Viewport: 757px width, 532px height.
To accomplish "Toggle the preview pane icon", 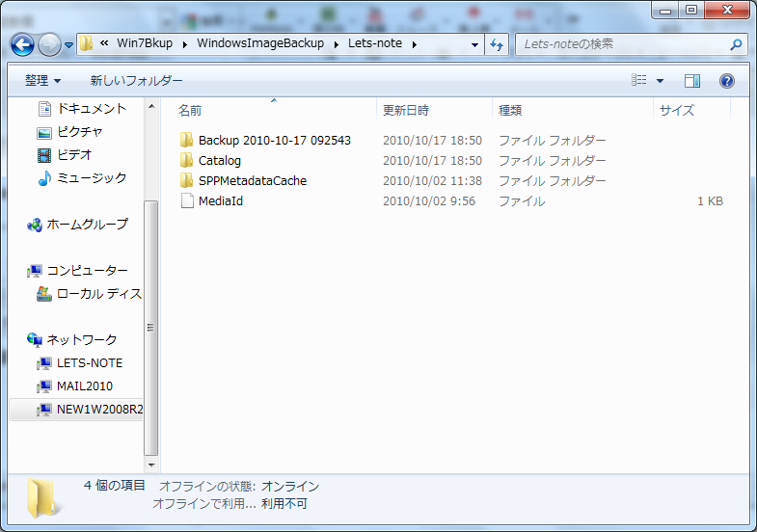I will (691, 81).
